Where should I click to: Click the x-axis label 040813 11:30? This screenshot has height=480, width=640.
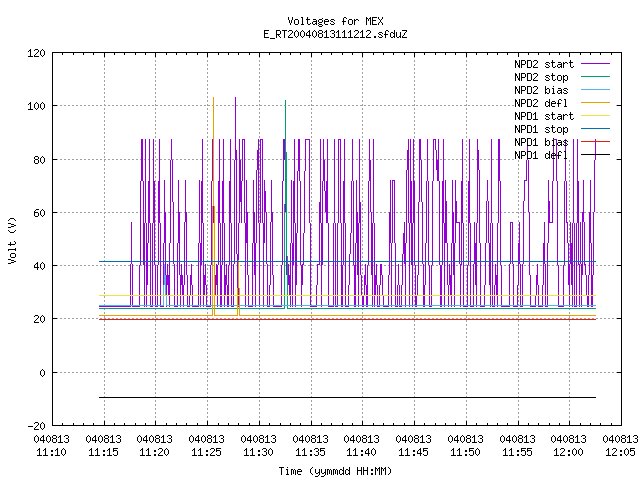(x=258, y=446)
